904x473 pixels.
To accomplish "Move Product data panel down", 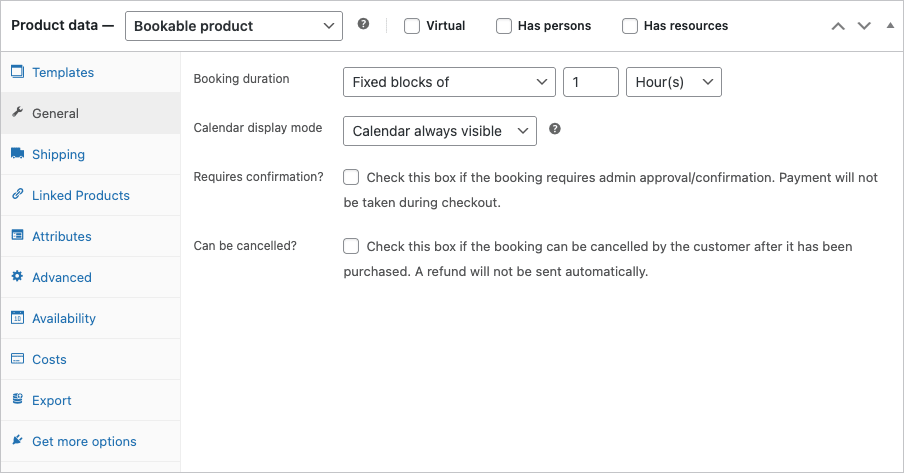I will pyautogui.click(x=864, y=26).
